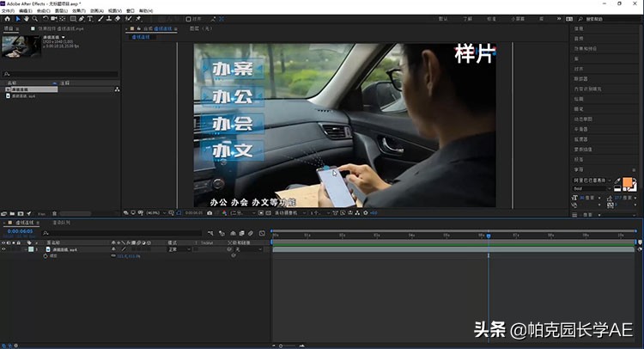Open the last menu in the menu bar
Screen dimensions: 644x349
146,10
